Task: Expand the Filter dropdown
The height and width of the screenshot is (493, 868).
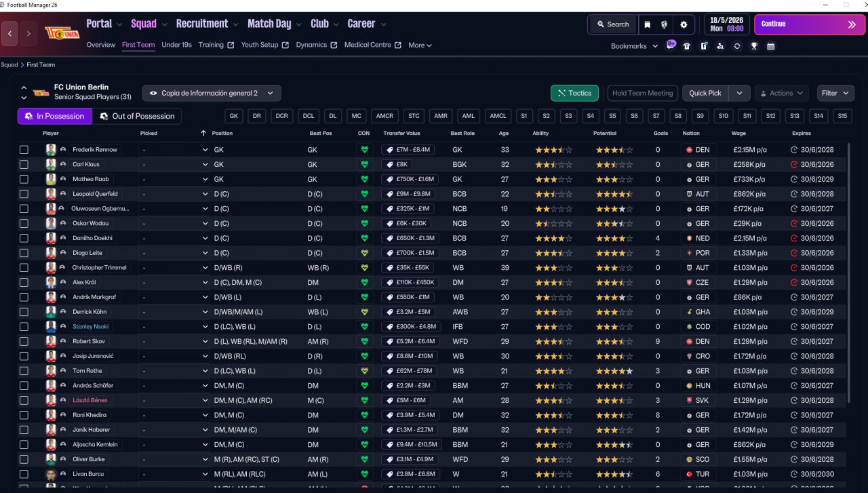Action: coord(835,93)
